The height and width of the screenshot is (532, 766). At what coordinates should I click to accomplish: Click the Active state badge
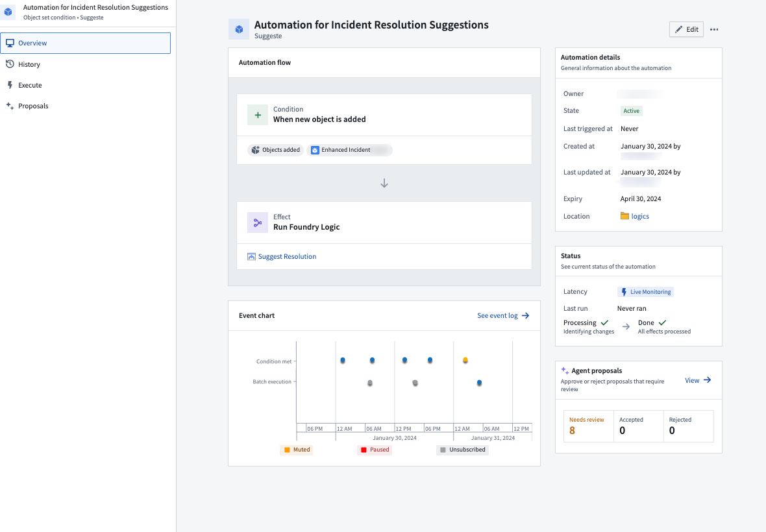(x=631, y=111)
